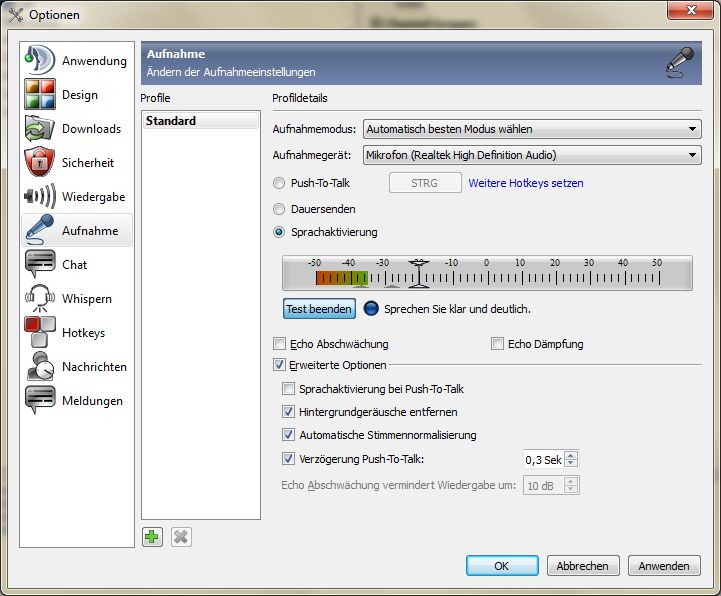Enable Echo Dämpfung checkbox

coord(497,344)
